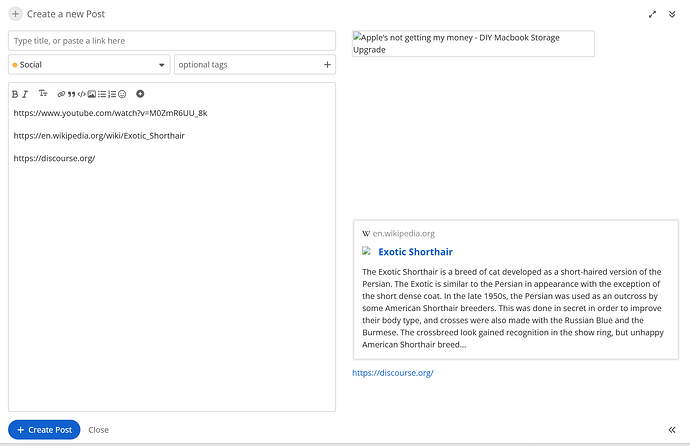
Task: Expand the Social category dropdown
Action: [89, 65]
